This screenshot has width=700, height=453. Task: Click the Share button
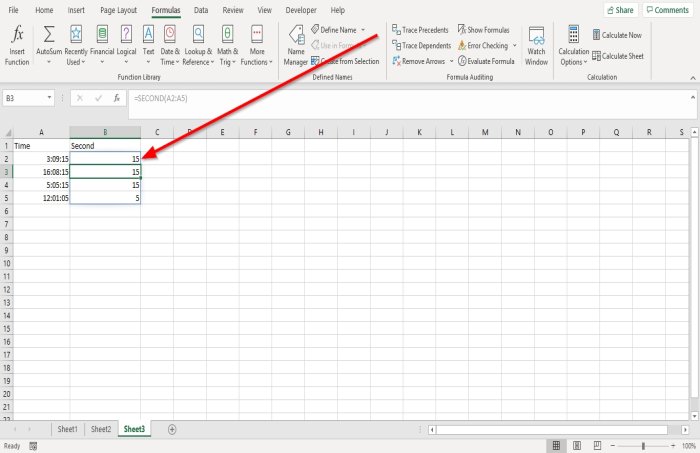621,10
